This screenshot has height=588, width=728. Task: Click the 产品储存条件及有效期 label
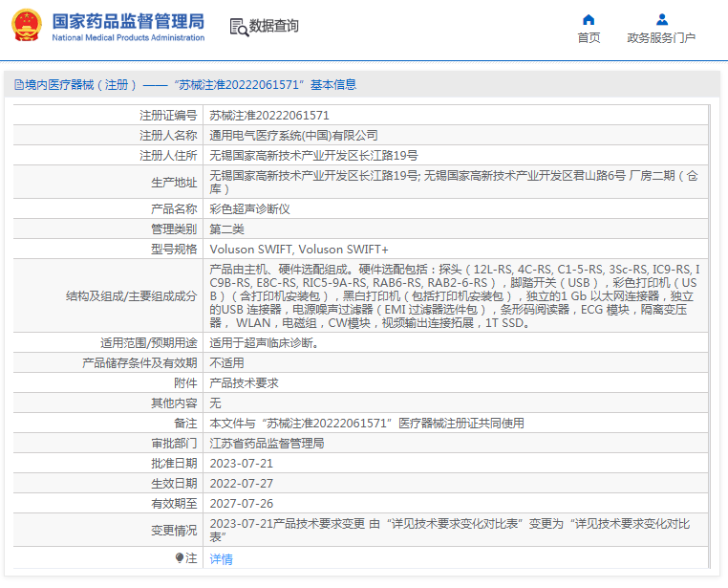click(139, 362)
